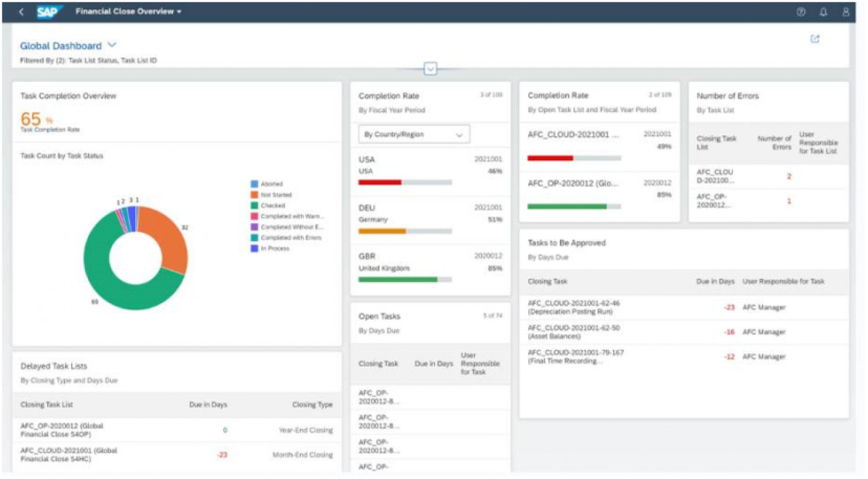The image size is (868, 479).
Task: Open the help icon in the shell bar
Action: click(x=800, y=11)
